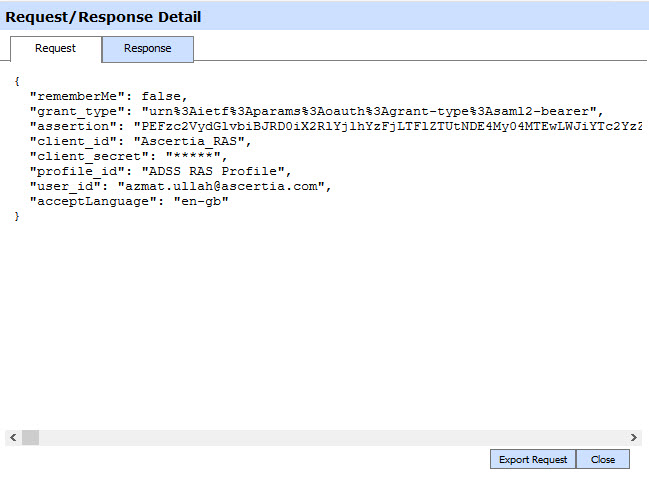Screen dimensions: 649x482
Task: Click the horizontal scrollbar right arrow
Action: [x=634, y=438]
